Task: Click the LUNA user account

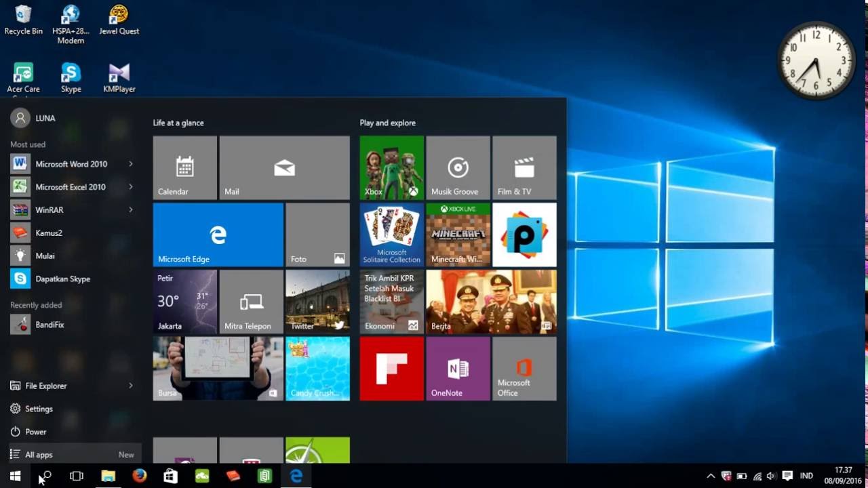Action: [x=34, y=118]
